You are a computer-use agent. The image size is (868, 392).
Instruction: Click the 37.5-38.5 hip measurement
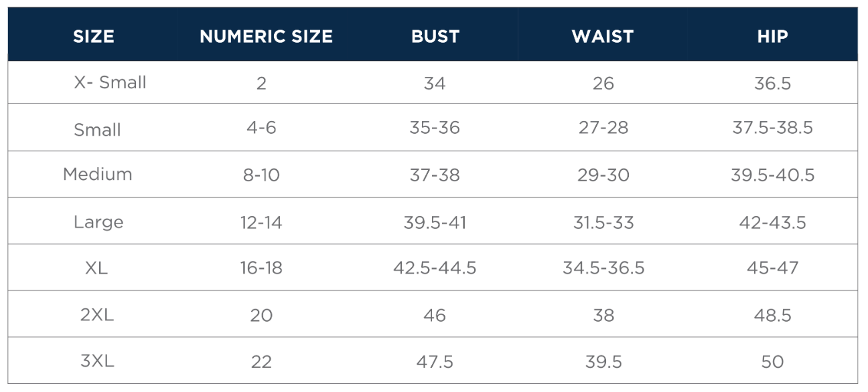772,128
